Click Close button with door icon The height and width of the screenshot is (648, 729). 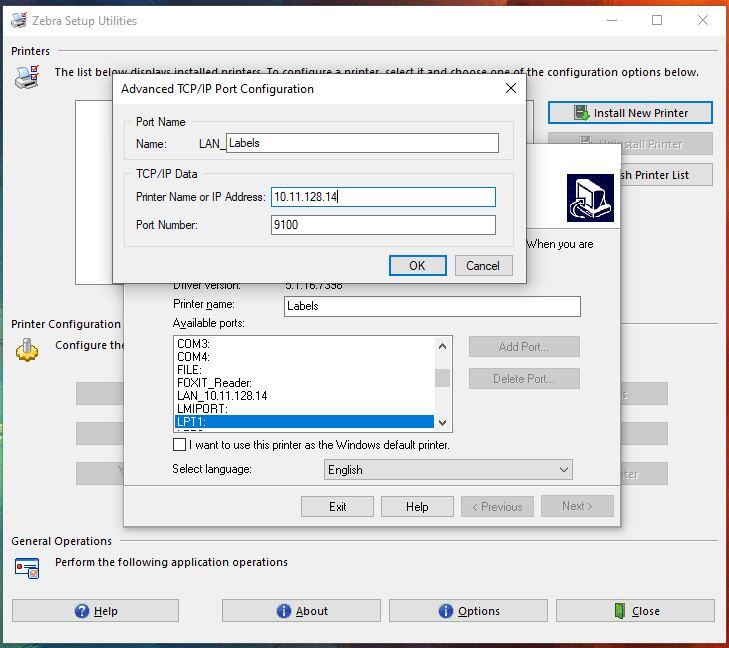coord(635,611)
